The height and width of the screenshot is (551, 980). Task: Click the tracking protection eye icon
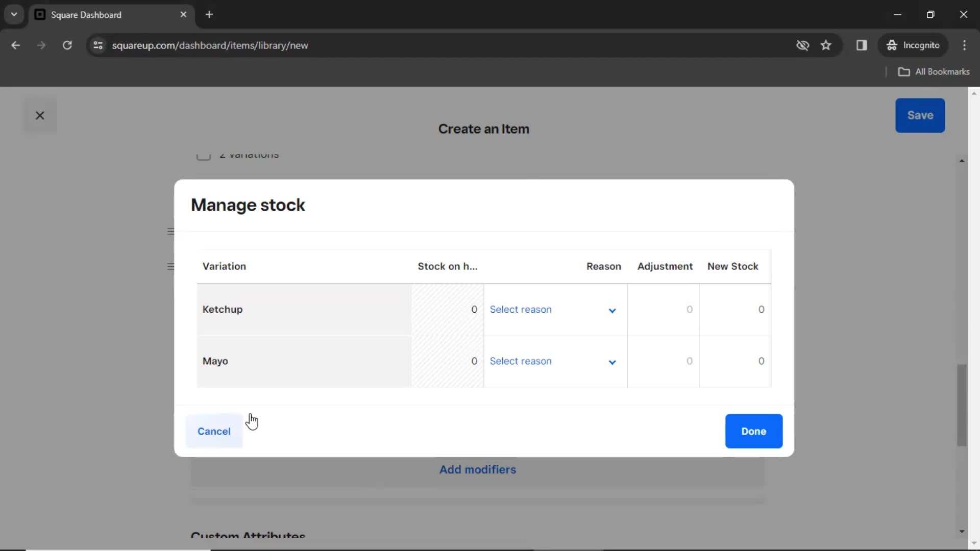pos(802,45)
